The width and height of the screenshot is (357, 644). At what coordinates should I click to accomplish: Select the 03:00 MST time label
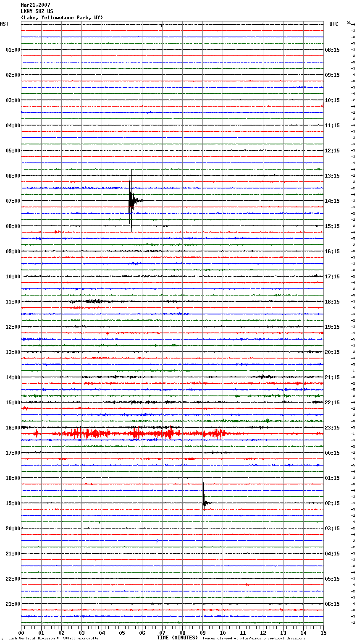pos(13,100)
